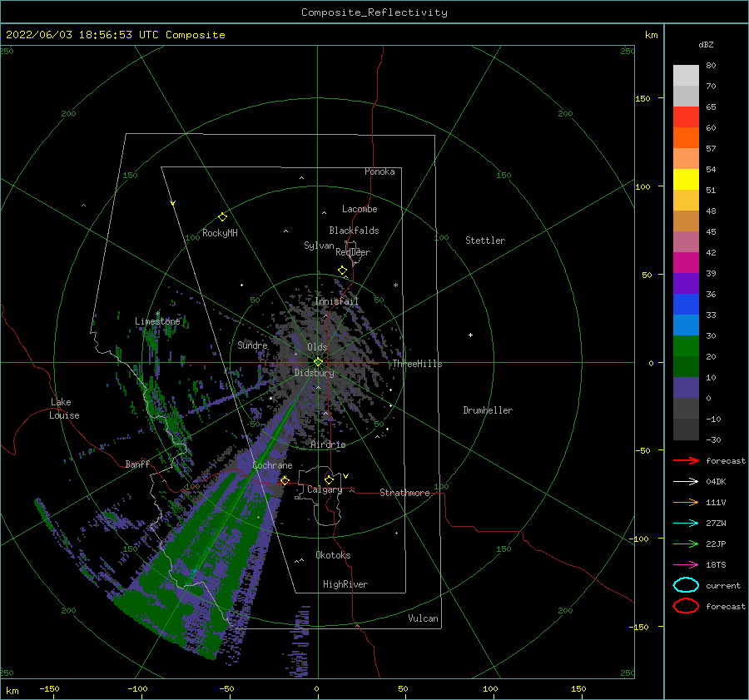This screenshot has width=749, height=700.
Task: Click the Didsbury label
Action: [314, 373]
